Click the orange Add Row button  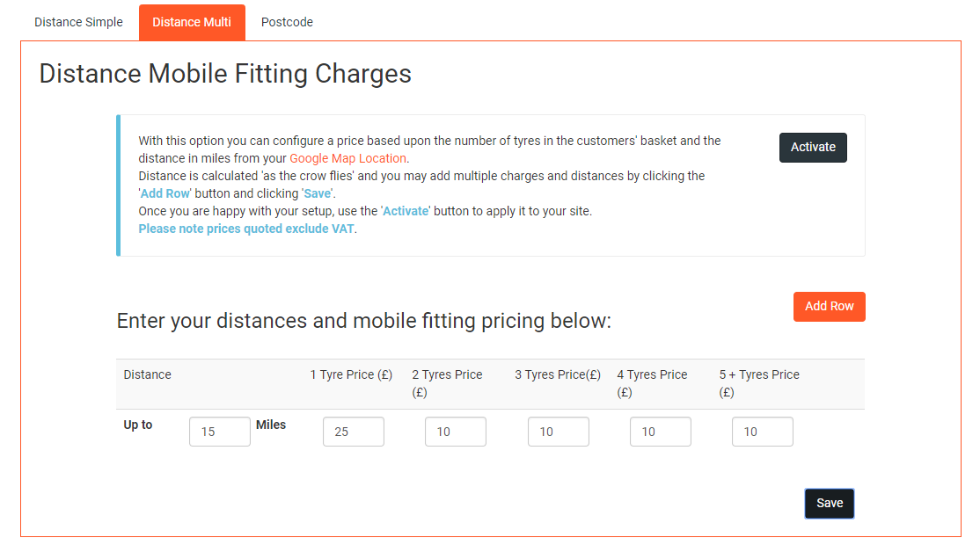coord(829,307)
